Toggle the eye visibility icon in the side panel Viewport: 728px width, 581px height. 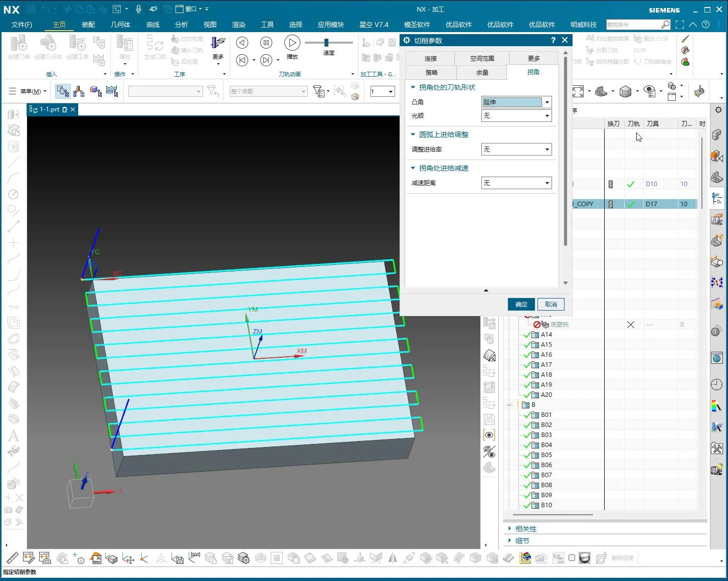pyautogui.click(x=489, y=434)
